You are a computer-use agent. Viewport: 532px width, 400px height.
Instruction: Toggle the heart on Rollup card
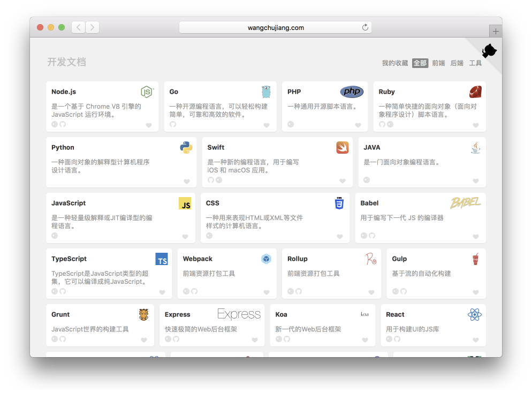[x=371, y=292]
